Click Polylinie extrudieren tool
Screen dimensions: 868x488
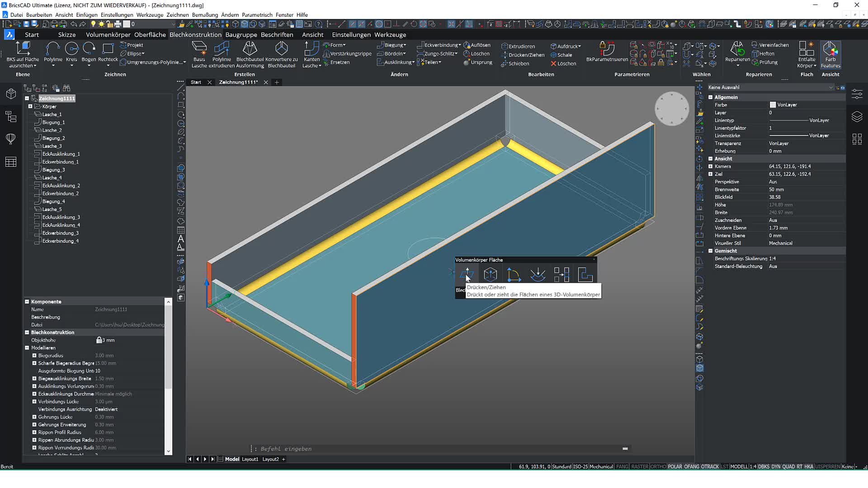[222, 54]
